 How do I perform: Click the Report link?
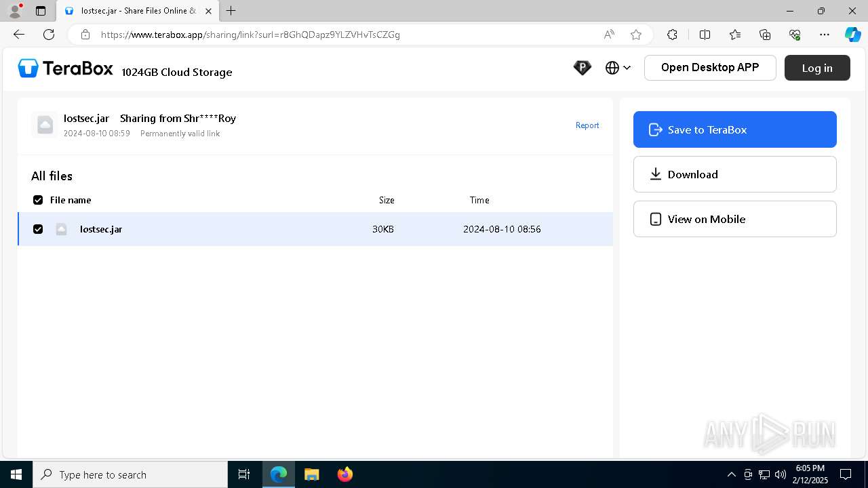587,125
